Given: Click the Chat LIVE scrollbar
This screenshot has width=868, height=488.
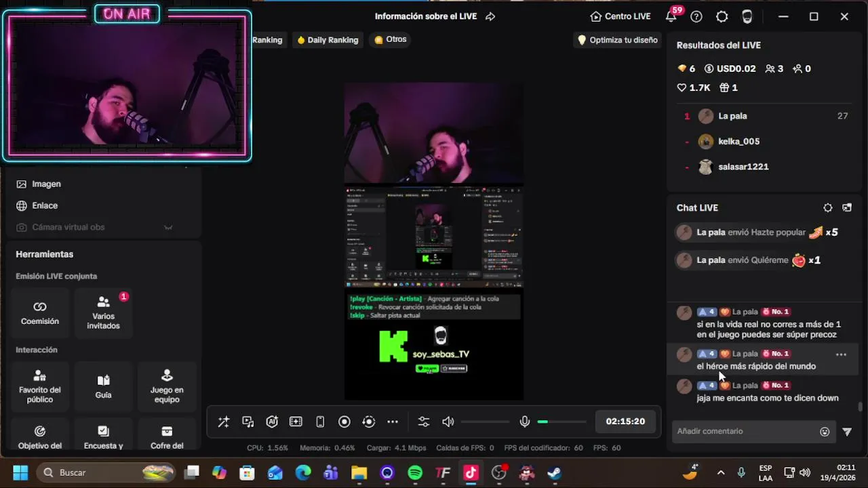Looking at the screenshot, I should (860, 407).
